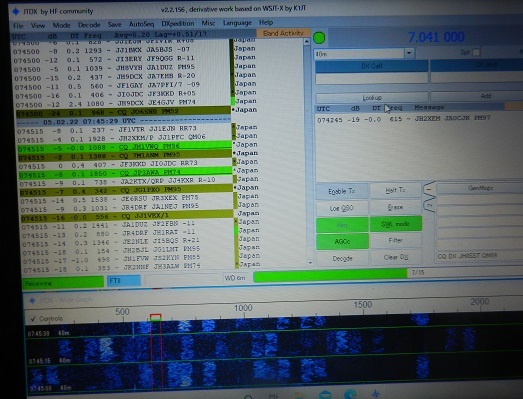Toggle the Controls checkbox in Wide Graph
523x399 pixels.
coord(33,319)
